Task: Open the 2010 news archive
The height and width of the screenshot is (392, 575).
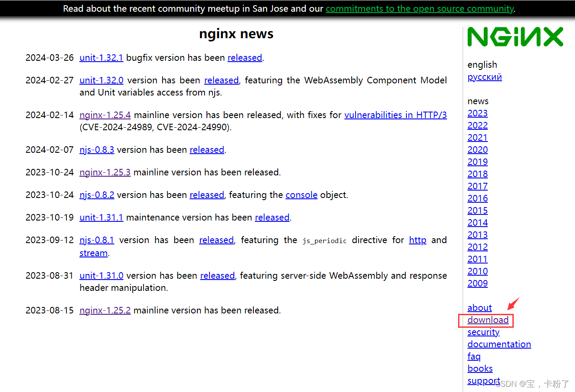Action: coord(478,271)
